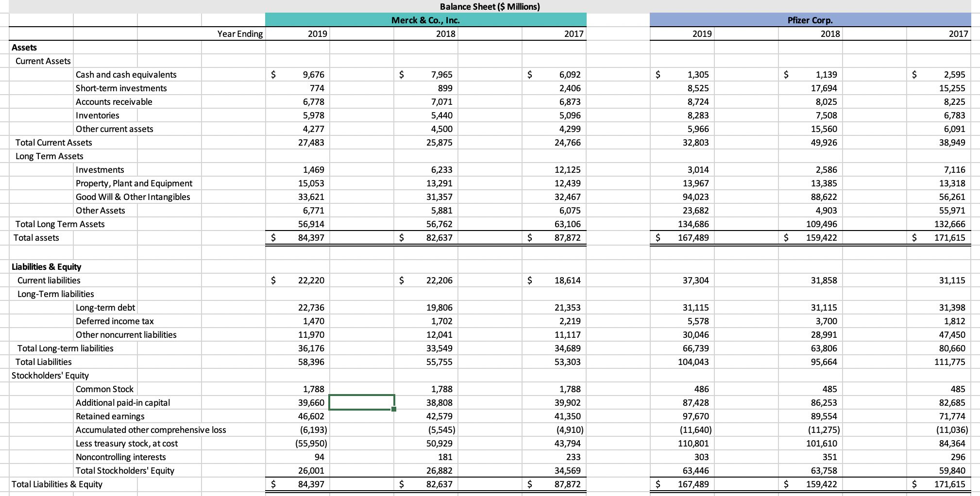Click the Merck & Co., Inc. header cell
This screenshot has width=980, height=496.
coord(426,20)
